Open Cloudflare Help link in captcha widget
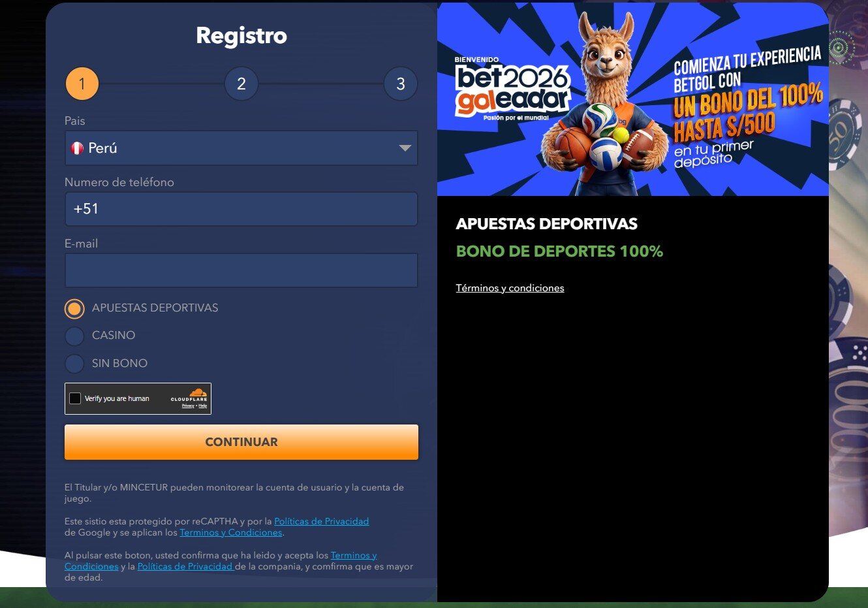Screen dimensions: 868x608 click(x=203, y=406)
